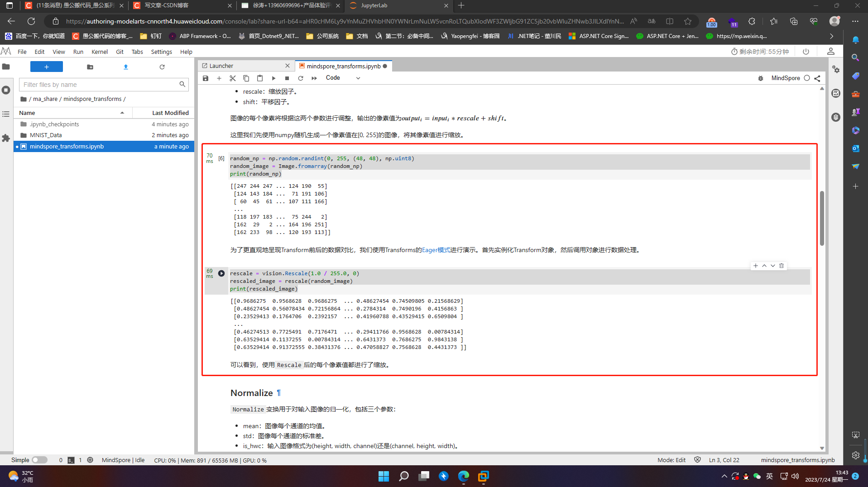The image size is (868, 487).
Task: Sort files by Name column header
Action: point(72,113)
